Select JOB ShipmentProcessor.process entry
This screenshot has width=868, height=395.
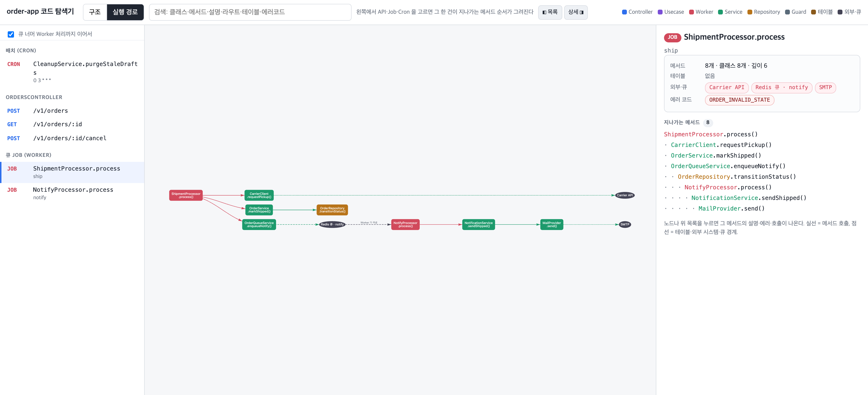pos(72,172)
